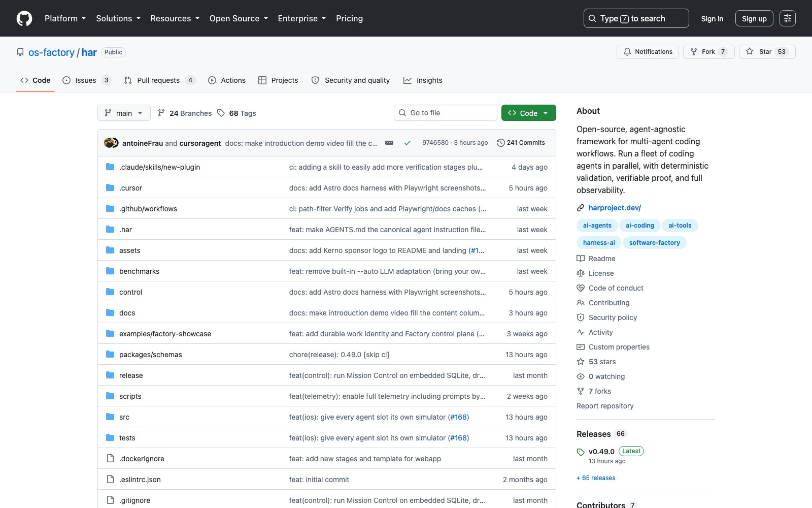Image resolution: width=812 pixels, height=508 pixels.
Task: Visit harproject.dev/ website link
Action: click(615, 208)
